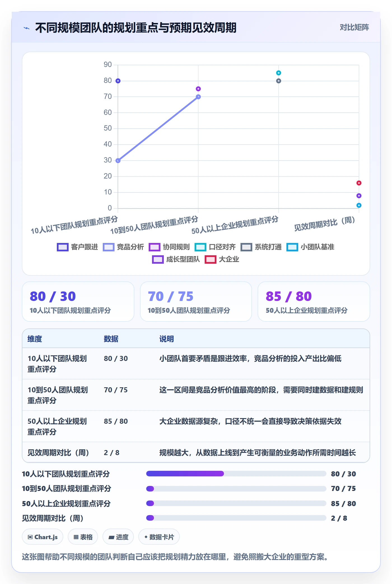Image resolution: width=392 pixels, height=584 pixels.
Task: Click the 竞品分析 point at 30
Action: tap(118, 161)
